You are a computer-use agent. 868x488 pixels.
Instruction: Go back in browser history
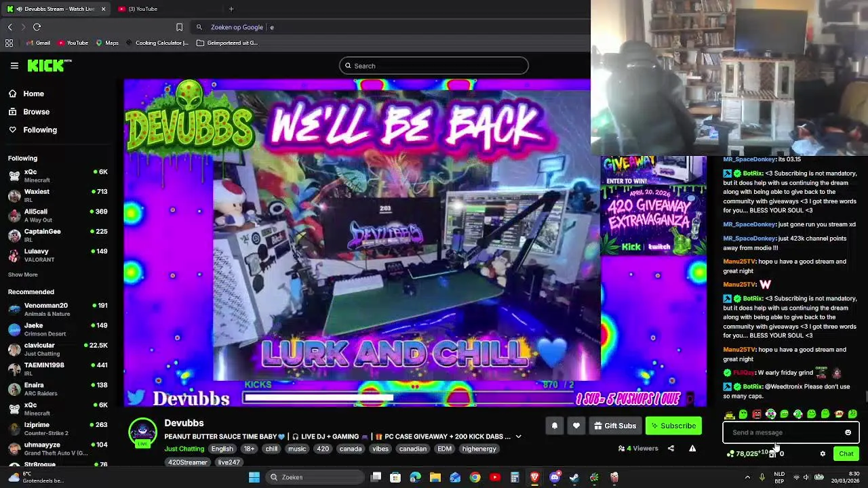click(x=9, y=27)
